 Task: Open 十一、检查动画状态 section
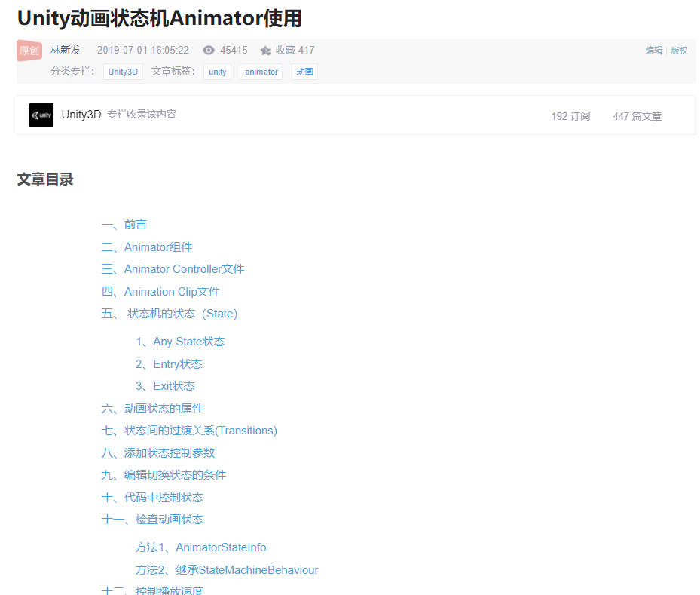[152, 520]
